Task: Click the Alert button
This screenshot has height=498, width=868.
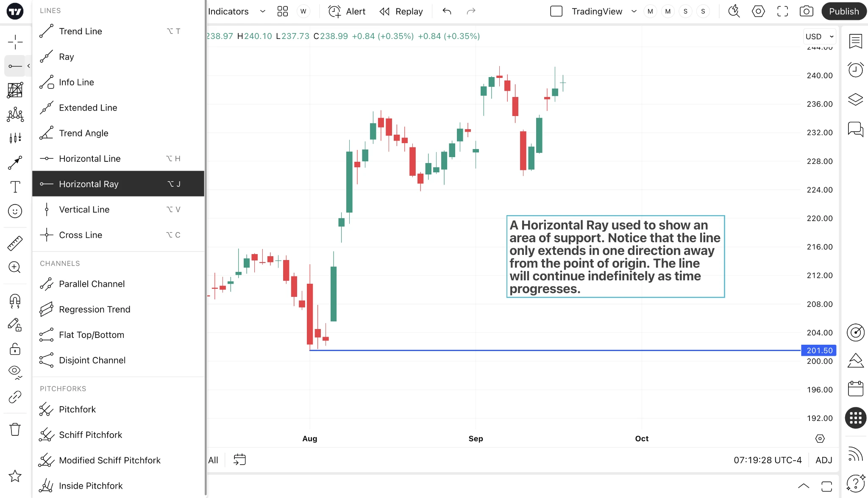Action: click(x=347, y=11)
